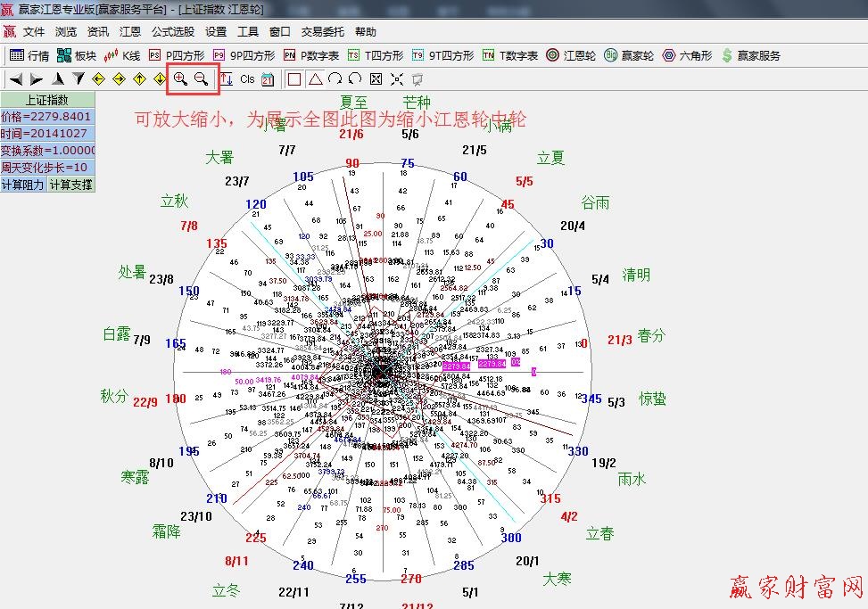This screenshot has width=868, height=609.
Task: Toggle the square drawing shape
Action: 295,79
